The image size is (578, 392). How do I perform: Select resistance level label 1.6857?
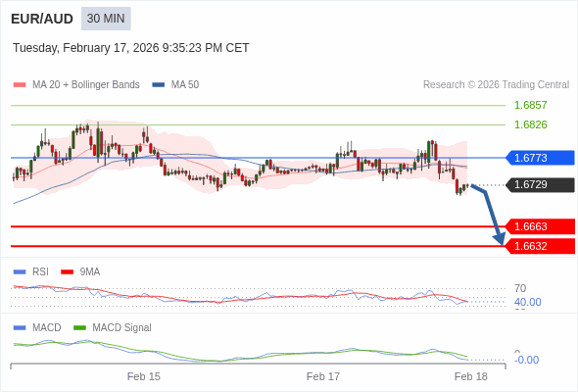pos(530,105)
